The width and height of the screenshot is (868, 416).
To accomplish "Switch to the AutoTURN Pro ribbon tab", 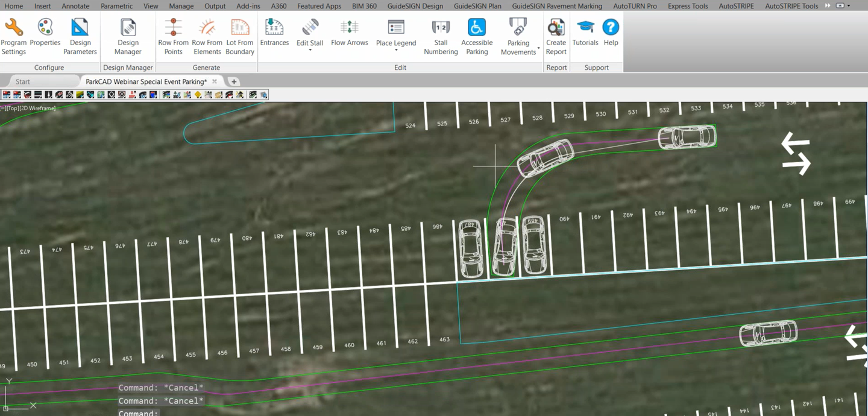I will pyautogui.click(x=635, y=6).
